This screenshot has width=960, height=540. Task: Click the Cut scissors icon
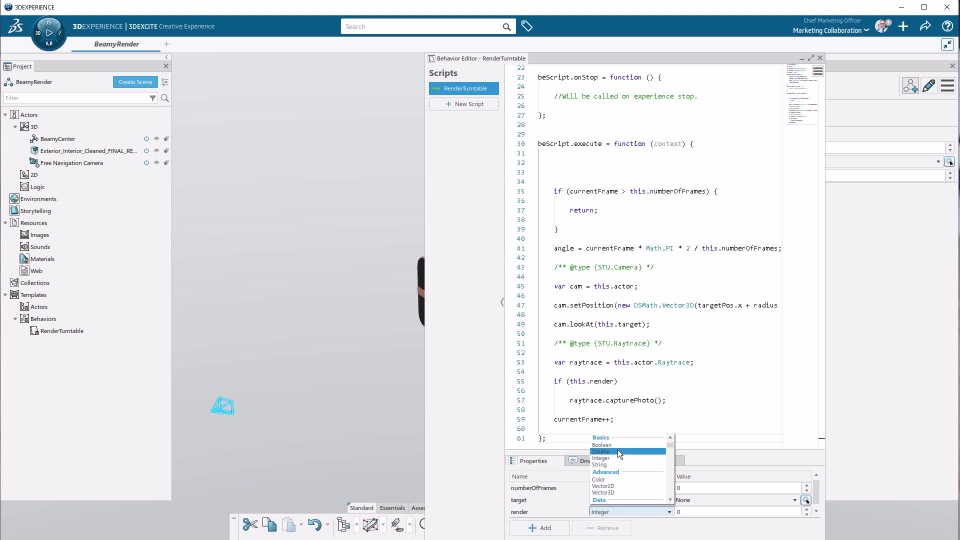pyautogui.click(x=250, y=524)
